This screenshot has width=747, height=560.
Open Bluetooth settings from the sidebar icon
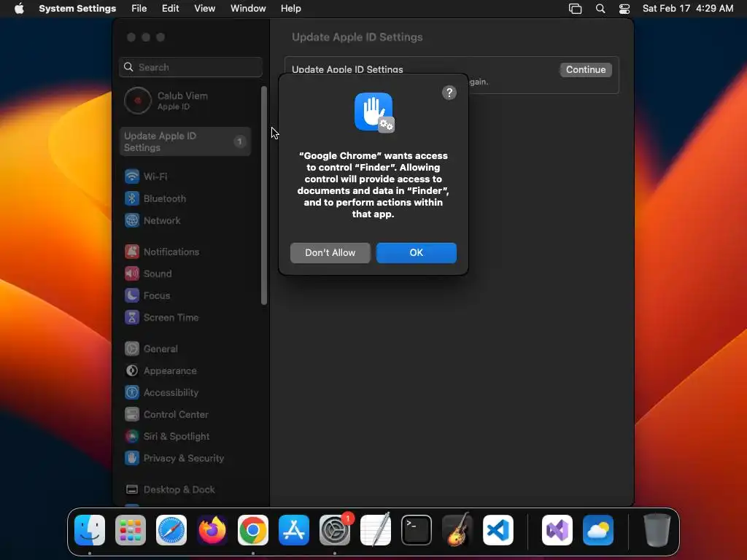(x=132, y=198)
